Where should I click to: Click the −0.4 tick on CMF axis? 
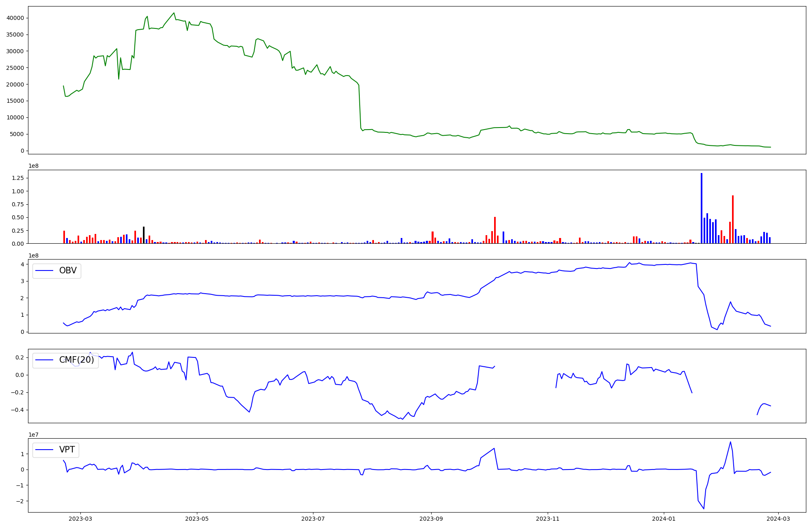coord(17,410)
